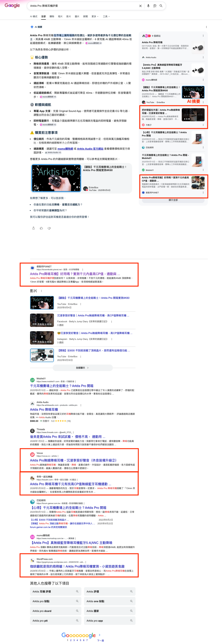Search the related query Arktis 國家
The image size is (222, 644).
110,611
